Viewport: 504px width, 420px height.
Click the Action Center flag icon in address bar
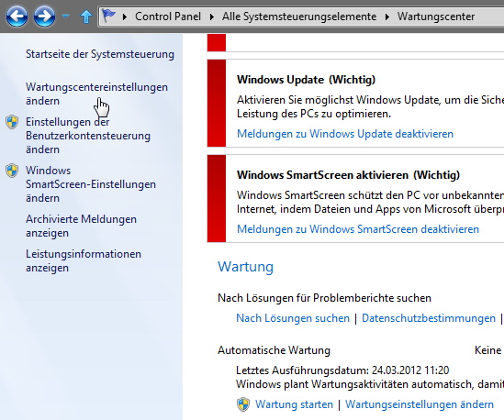click(x=108, y=16)
